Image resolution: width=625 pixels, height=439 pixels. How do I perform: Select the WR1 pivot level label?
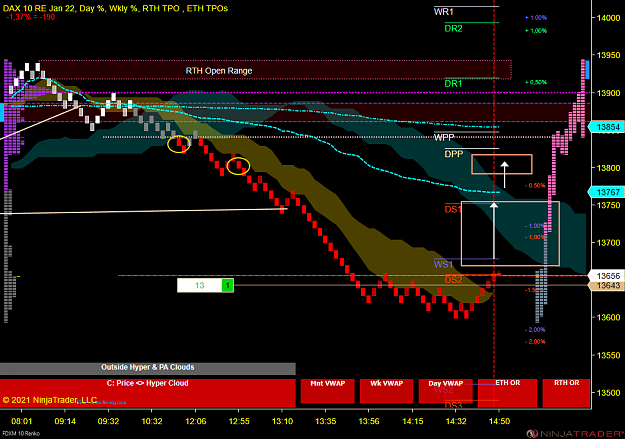click(444, 12)
